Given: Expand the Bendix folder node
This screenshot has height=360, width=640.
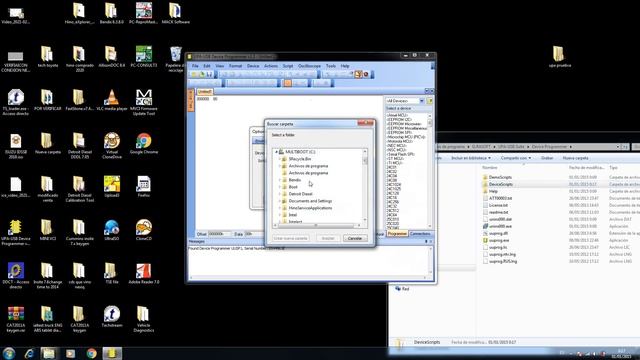Looking at the screenshot, I should [x=280, y=180].
